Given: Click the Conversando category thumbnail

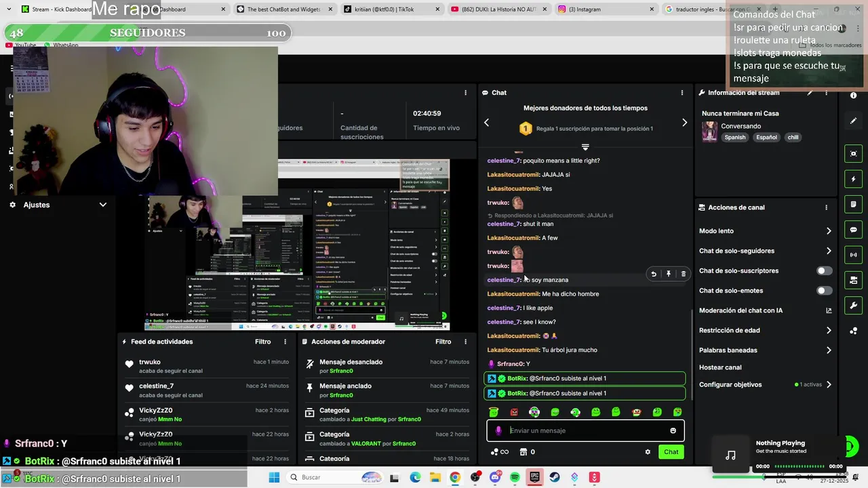Looking at the screenshot, I should pos(709,131).
